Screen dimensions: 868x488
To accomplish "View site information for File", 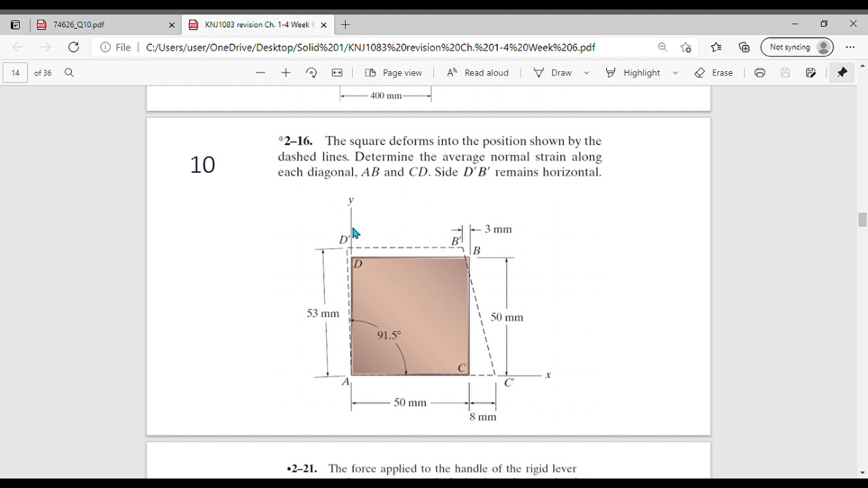I will pos(115,47).
